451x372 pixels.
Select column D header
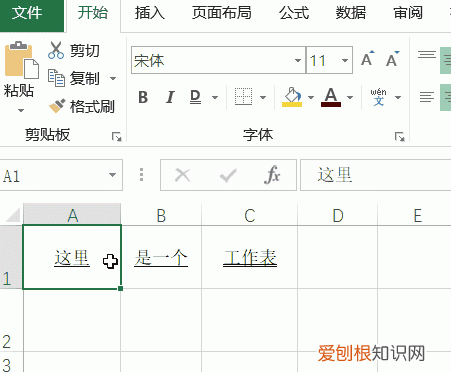[338, 215]
